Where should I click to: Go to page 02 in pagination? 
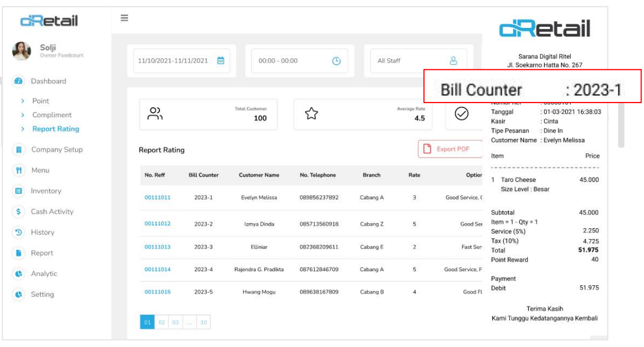click(x=162, y=323)
